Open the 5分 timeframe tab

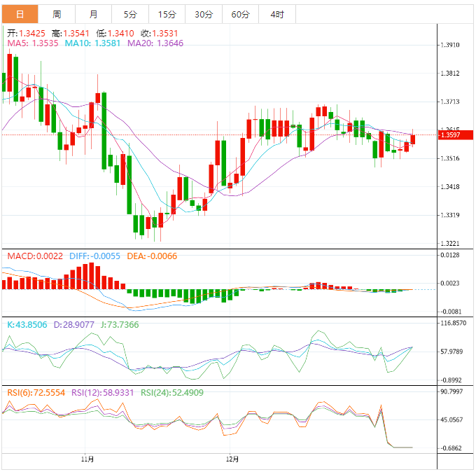click(130, 14)
